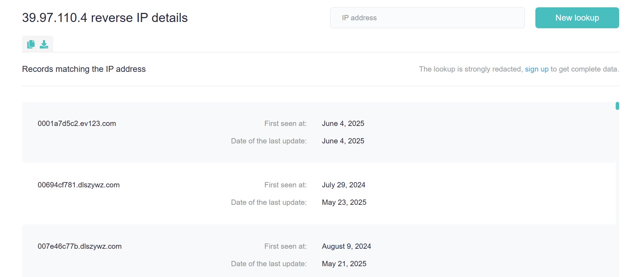Click the strongly redacted notice text

click(x=470, y=69)
